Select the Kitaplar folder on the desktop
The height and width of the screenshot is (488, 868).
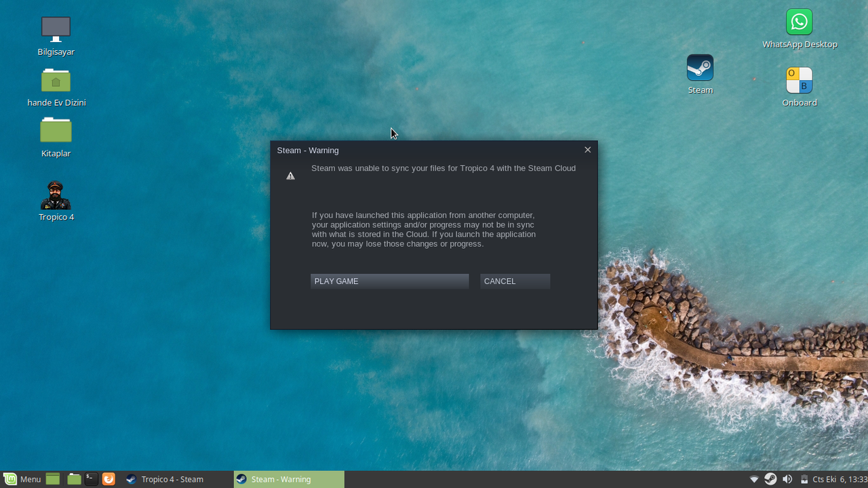point(56,138)
